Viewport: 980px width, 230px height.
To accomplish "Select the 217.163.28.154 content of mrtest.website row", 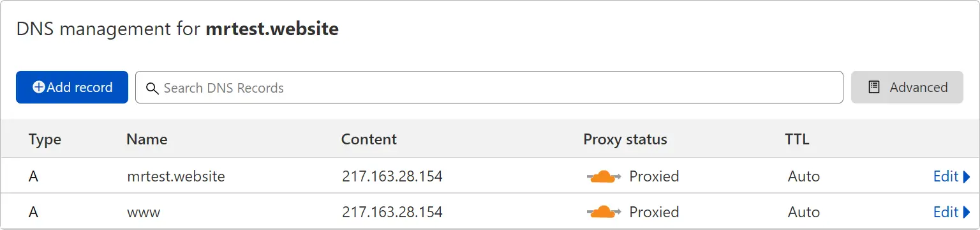I will click(x=392, y=176).
